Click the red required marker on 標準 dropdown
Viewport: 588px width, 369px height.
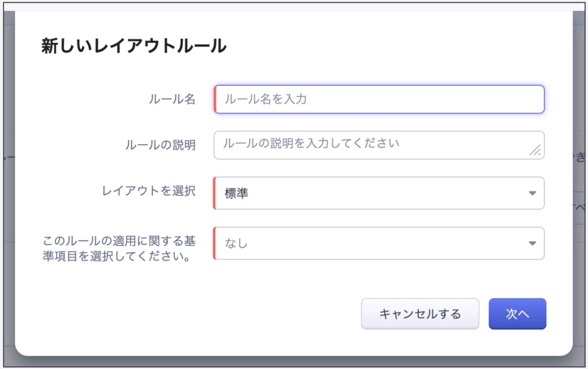point(214,193)
